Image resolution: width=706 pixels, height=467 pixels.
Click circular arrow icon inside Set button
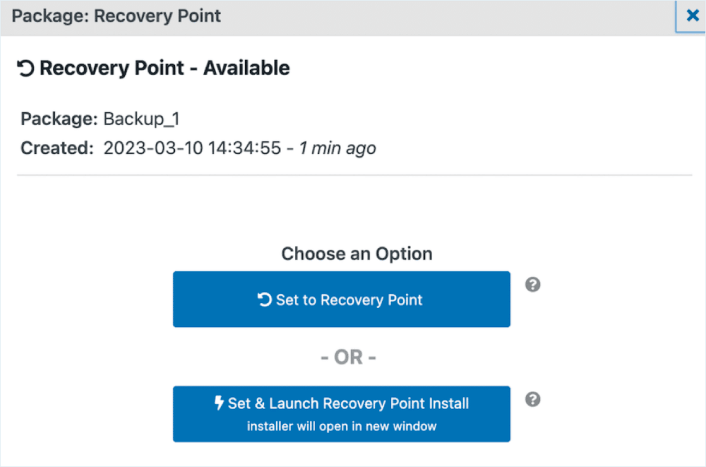pos(264,299)
